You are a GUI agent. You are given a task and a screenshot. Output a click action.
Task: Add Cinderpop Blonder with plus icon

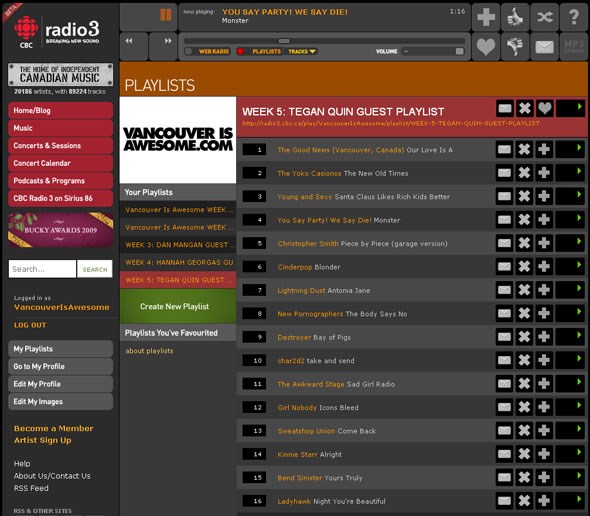544,266
